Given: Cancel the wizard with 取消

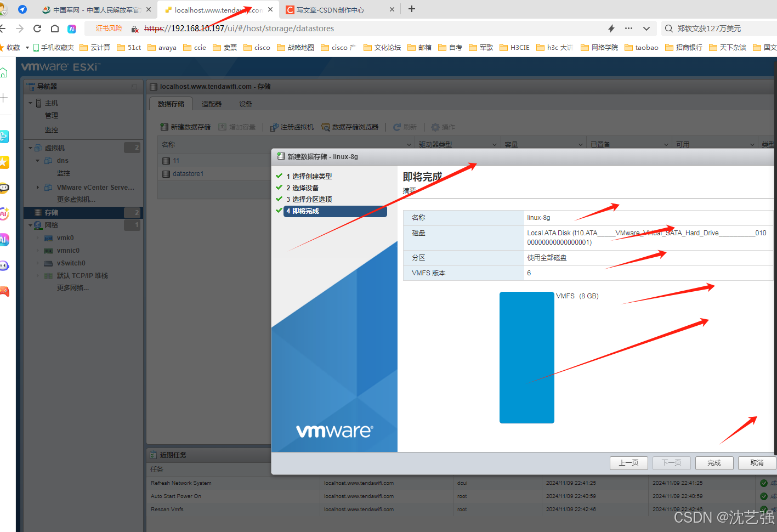Looking at the screenshot, I should pyautogui.click(x=757, y=463).
